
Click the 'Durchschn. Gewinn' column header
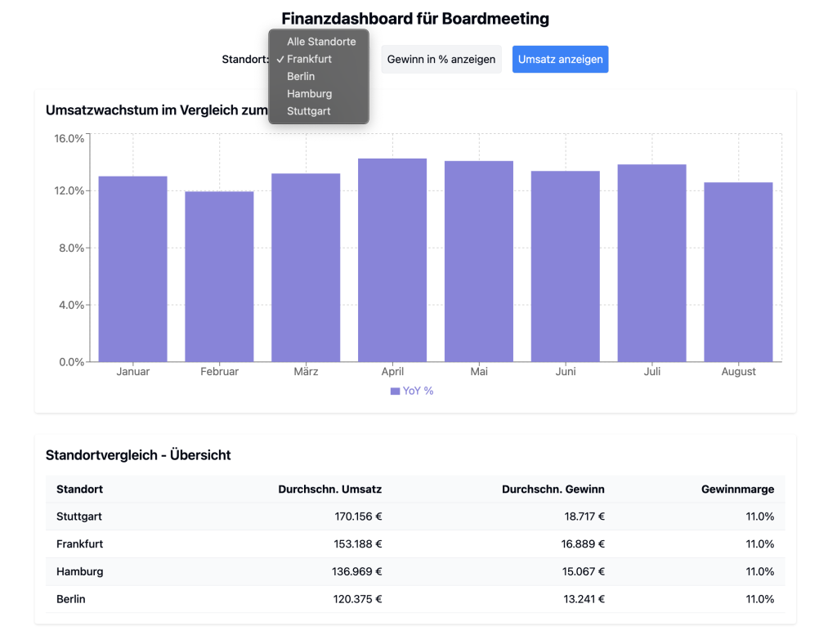click(x=553, y=490)
